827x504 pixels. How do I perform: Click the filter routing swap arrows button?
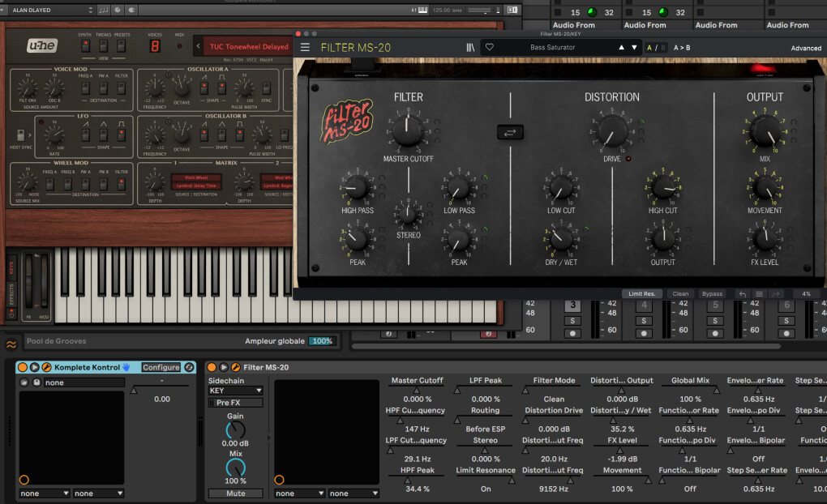pos(510,132)
